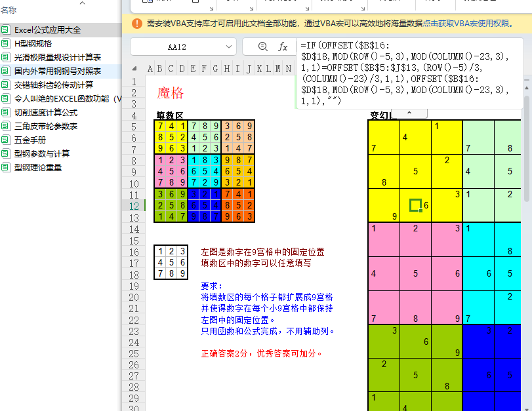Open the 型钢参数与计算 file
Screen dimensions: 532x411
click(42, 153)
